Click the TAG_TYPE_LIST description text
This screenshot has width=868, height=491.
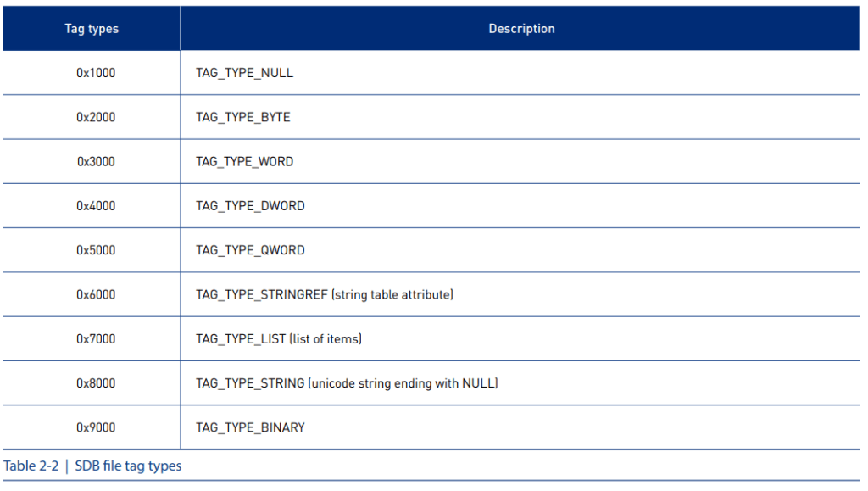[x=279, y=339]
